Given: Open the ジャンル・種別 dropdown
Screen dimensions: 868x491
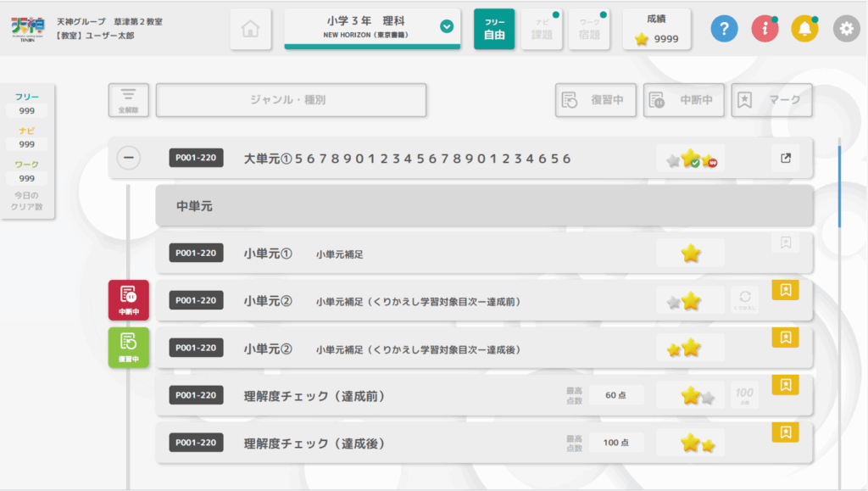Looking at the screenshot, I should (x=292, y=100).
